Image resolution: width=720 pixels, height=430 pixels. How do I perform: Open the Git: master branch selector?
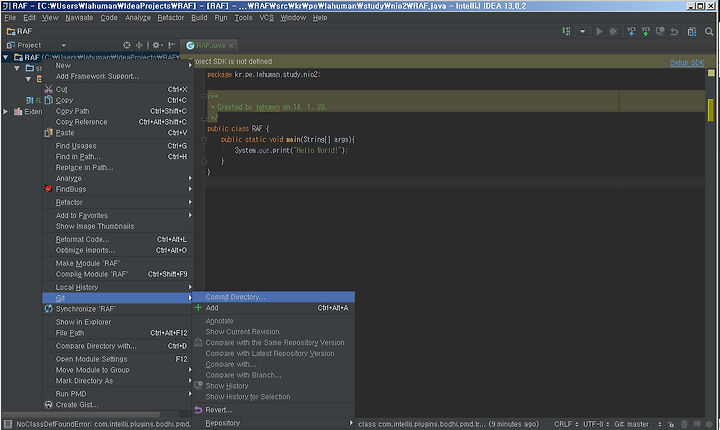click(x=638, y=424)
